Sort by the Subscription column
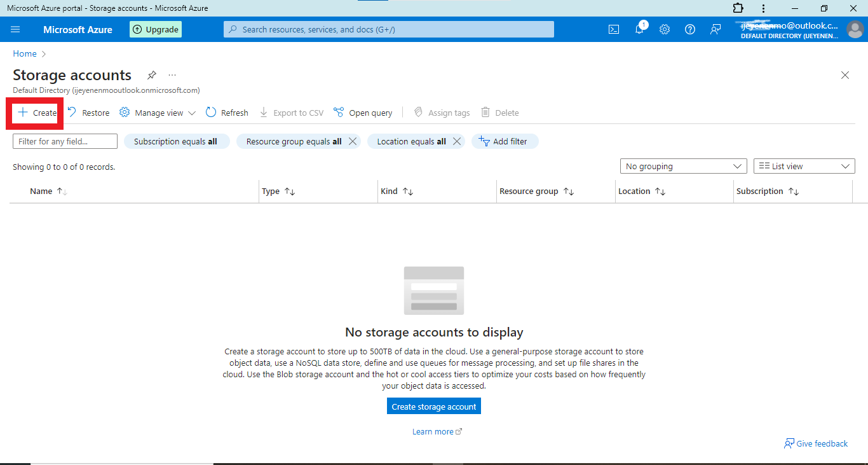The width and height of the screenshot is (868, 465). coord(768,191)
